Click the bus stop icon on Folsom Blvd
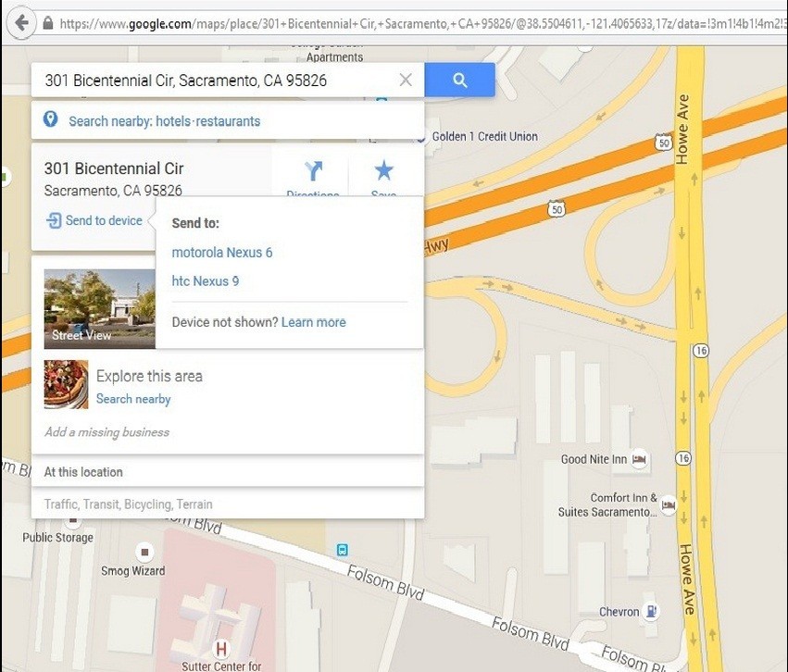 point(343,550)
